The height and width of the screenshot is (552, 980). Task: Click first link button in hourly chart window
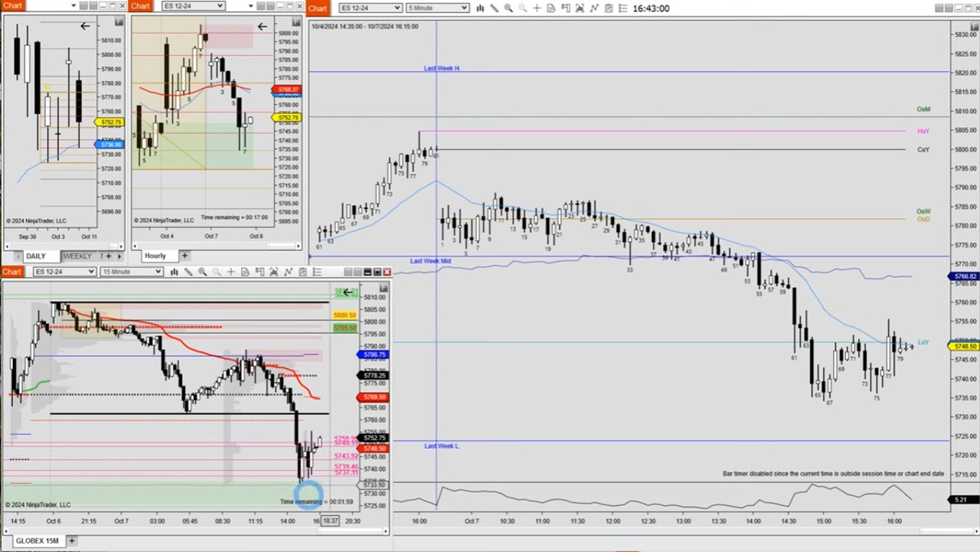[x=261, y=6]
